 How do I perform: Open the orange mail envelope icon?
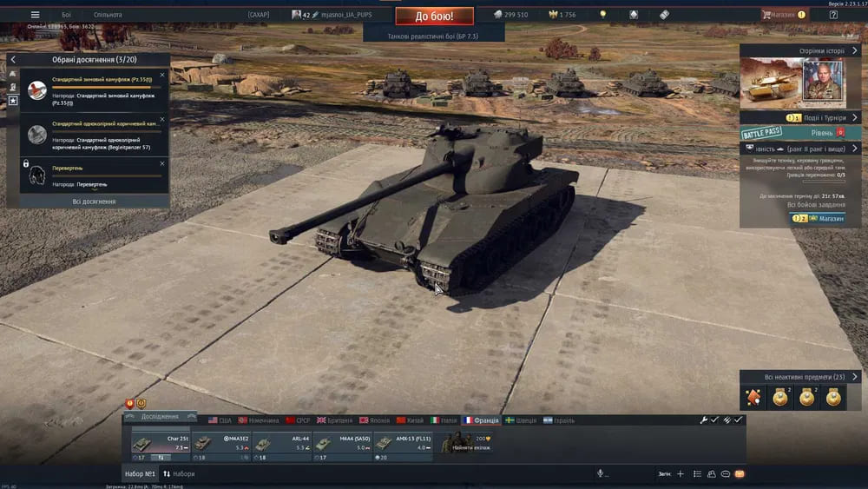(740, 473)
